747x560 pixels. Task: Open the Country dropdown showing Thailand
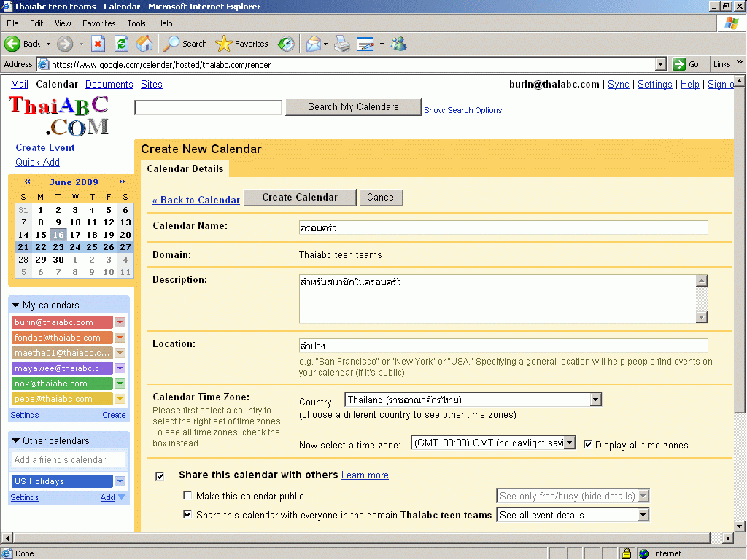[x=595, y=400]
